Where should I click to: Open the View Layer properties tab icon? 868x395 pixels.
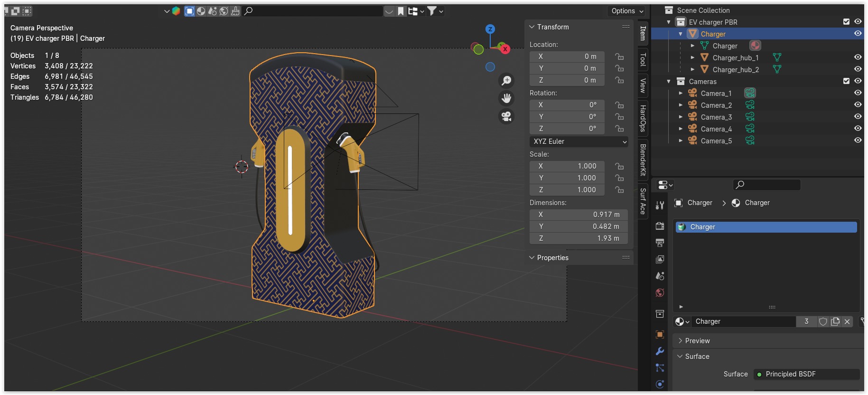tap(660, 259)
